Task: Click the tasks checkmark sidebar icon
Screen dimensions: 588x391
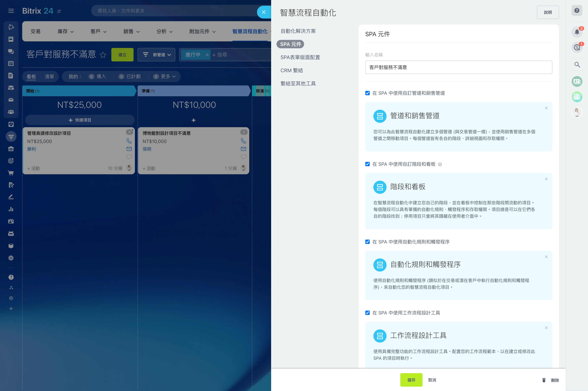Action: [x=11, y=124]
